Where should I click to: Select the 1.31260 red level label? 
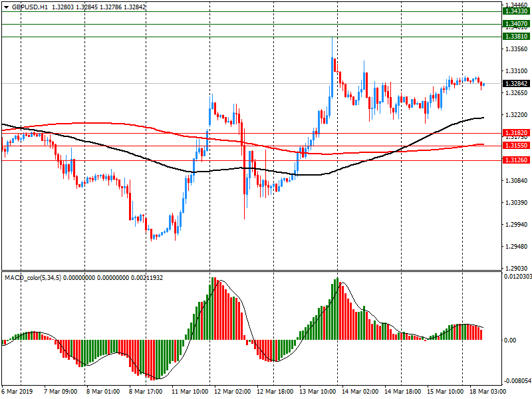[x=516, y=160]
